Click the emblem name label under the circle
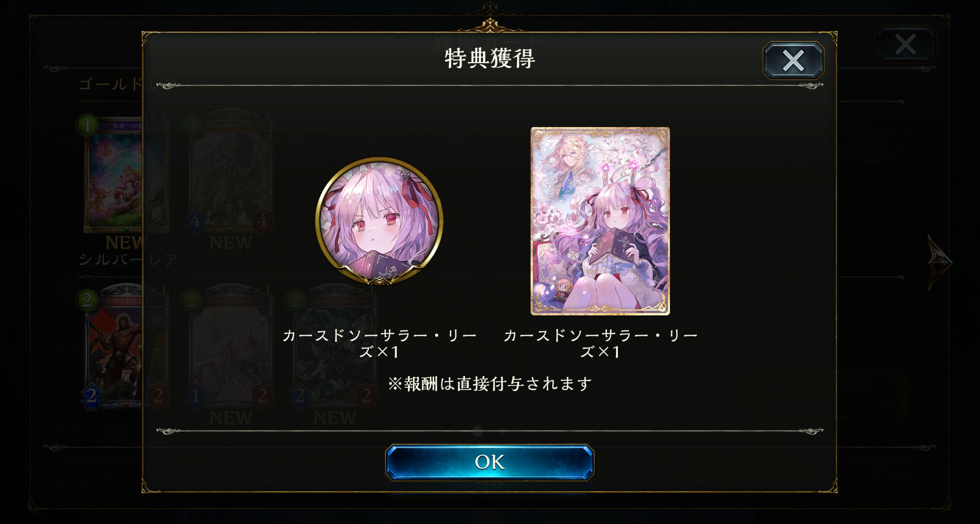Image resolution: width=980 pixels, height=524 pixels. coord(379,343)
